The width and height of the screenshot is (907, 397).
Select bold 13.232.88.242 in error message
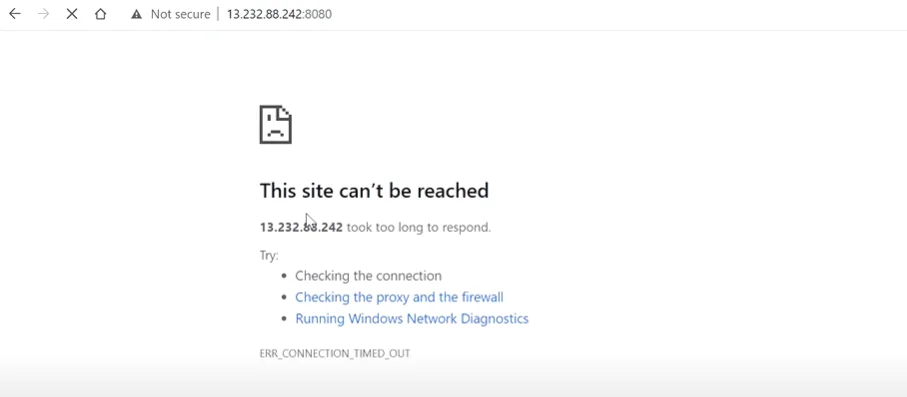301,227
